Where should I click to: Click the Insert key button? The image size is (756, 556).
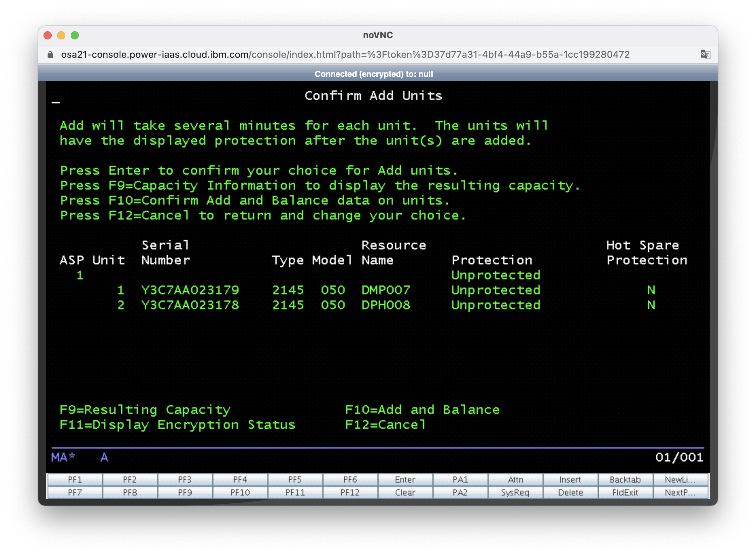(570, 480)
